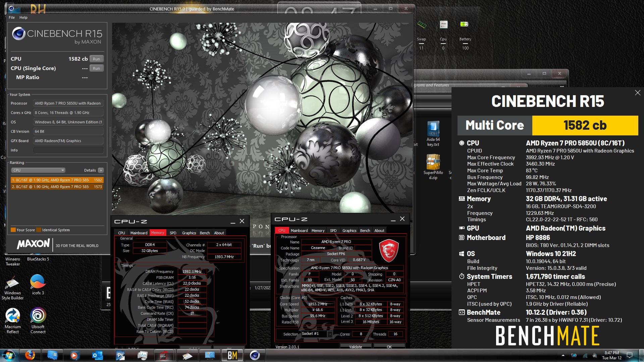Image resolution: width=644 pixels, height=362 pixels.
Task: Open the Windows Style Builder taskbar icon
Action: (x=187, y=355)
